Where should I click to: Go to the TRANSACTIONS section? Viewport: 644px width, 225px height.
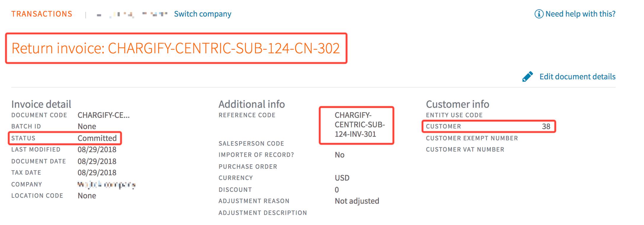tap(42, 14)
